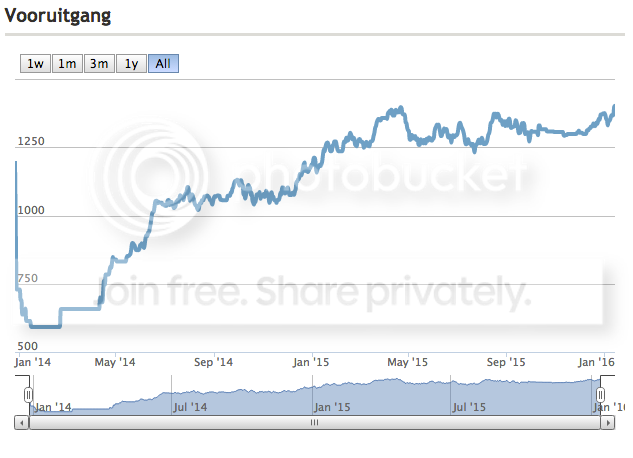Click the right scrollbar arrow
Image resolution: width=633 pixels, height=458 pixels.
click(x=608, y=423)
